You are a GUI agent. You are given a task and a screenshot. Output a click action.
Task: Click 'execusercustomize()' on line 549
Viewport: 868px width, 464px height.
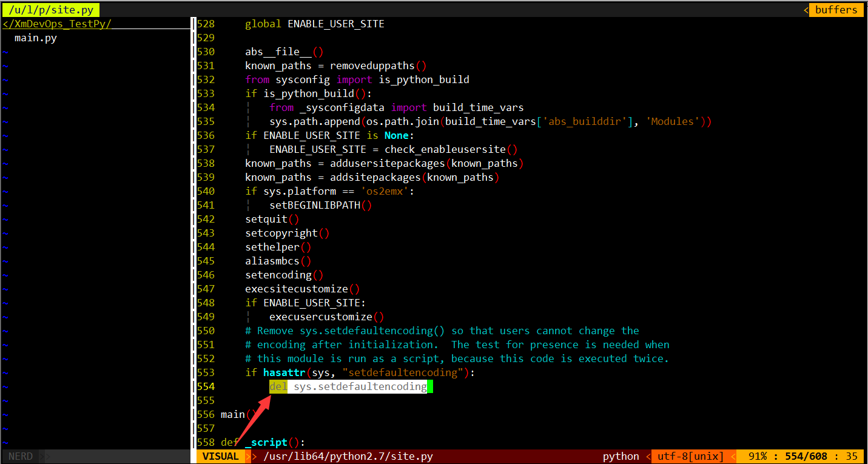coord(327,317)
